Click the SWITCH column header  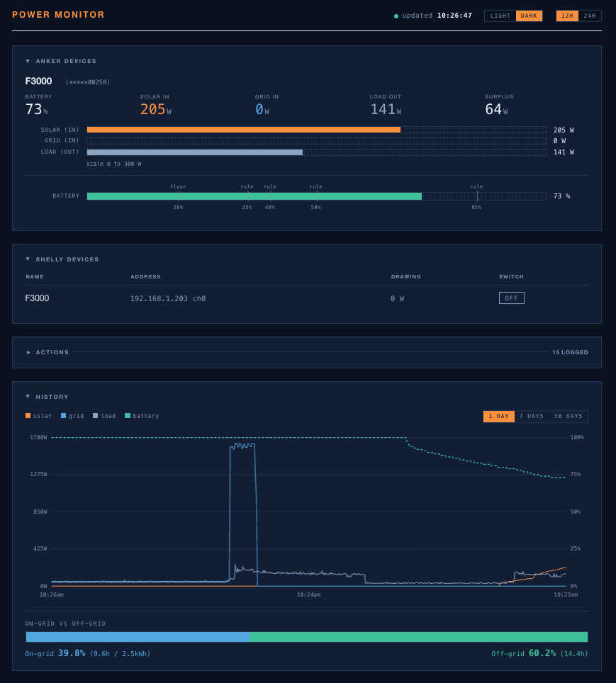click(x=511, y=276)
